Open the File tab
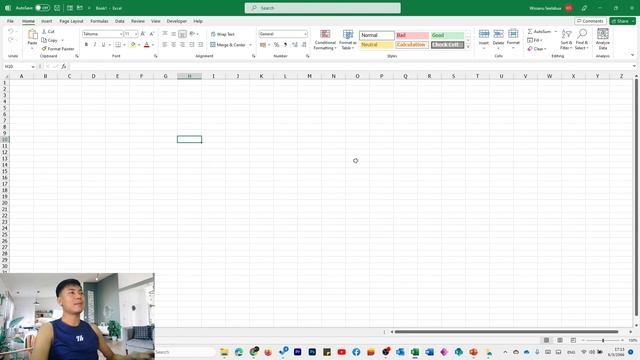This screenshot has width=640, height=360. (10, 21)
